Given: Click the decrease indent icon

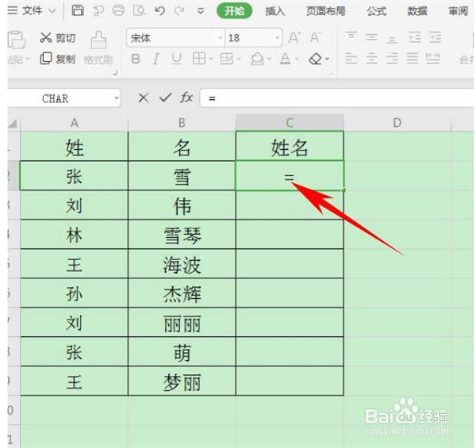Looking at the screenshot, I should (x=415, y=37).
